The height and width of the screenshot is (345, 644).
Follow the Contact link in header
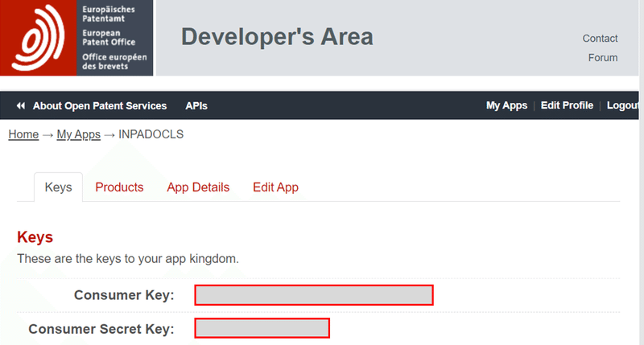click(x=600, y=39)
